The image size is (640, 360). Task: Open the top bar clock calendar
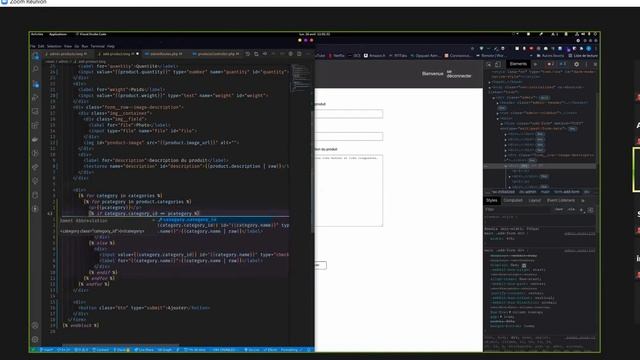(x=315, y=34)
